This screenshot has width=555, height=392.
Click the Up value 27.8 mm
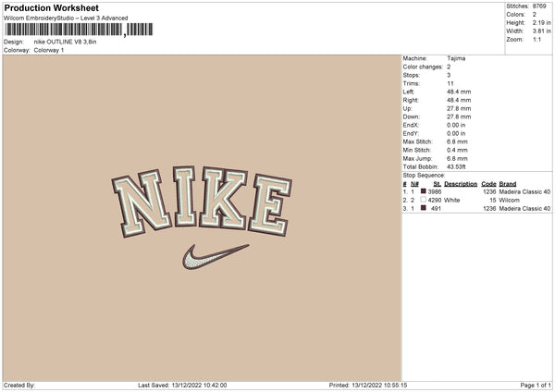click(459, 108)
